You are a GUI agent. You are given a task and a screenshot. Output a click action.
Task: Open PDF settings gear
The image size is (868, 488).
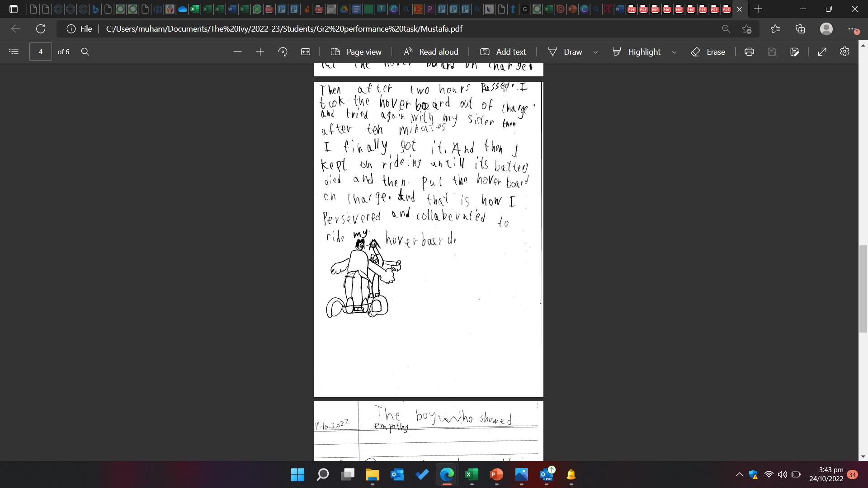[844, 52]
